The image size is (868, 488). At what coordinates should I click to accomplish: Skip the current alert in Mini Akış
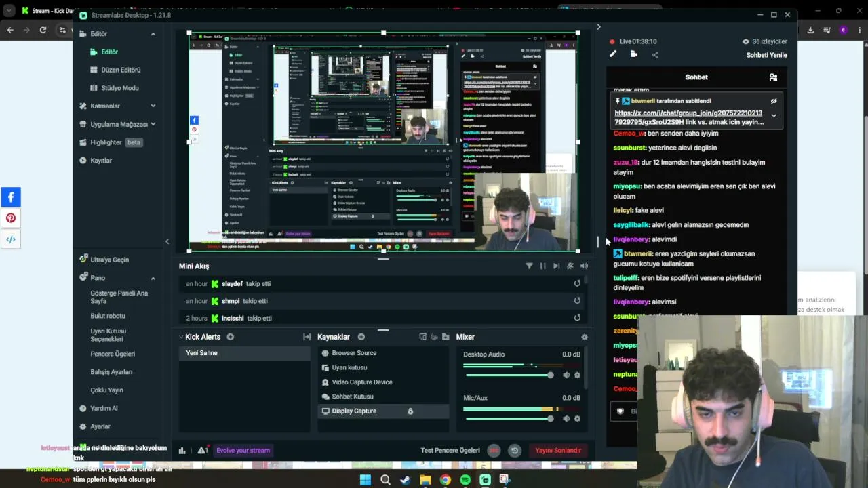point(556,266)
